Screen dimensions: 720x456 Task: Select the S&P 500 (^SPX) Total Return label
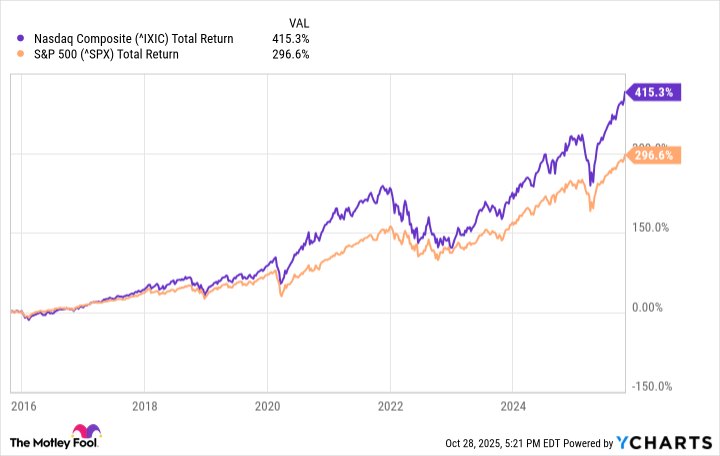pyautogui.click(x=107, y=55)
